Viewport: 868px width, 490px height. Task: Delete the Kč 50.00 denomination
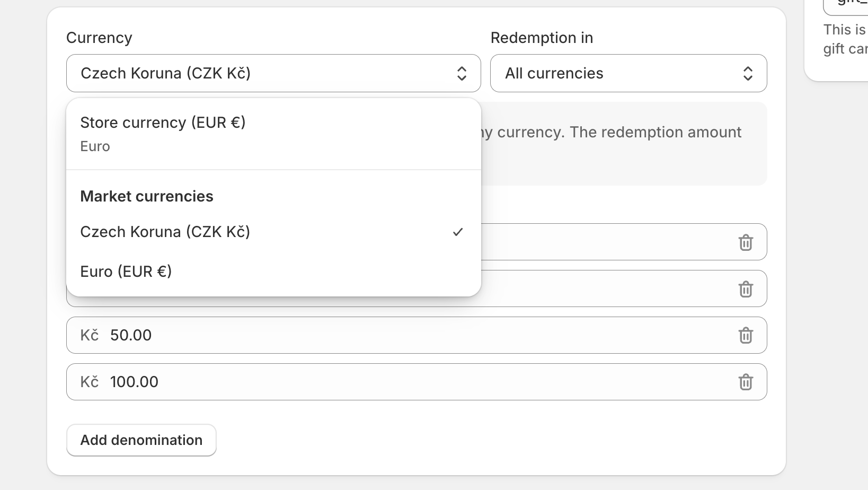[746, 335]
